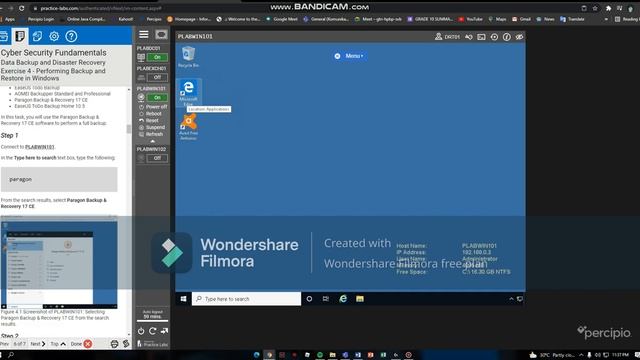Click the paragon command text box
The image size is (640, 360).
click(59, 179)
